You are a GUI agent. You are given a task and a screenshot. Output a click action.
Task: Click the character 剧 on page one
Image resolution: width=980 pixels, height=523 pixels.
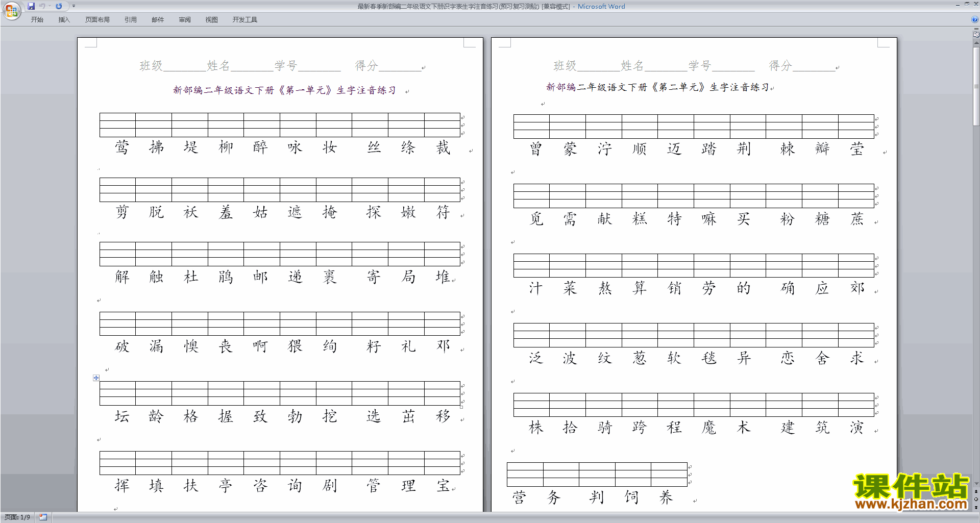(330, 486)
